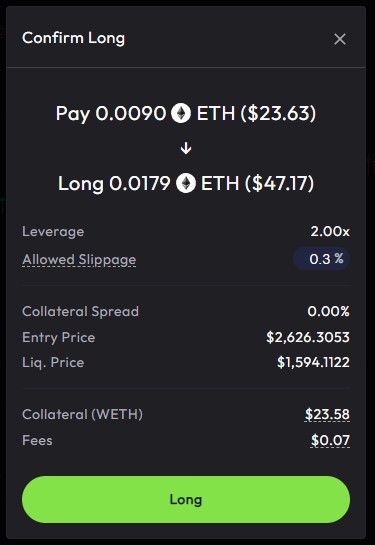Click the $23.58 collateral value
375x545 pixels.
click(x=327, y=414)
